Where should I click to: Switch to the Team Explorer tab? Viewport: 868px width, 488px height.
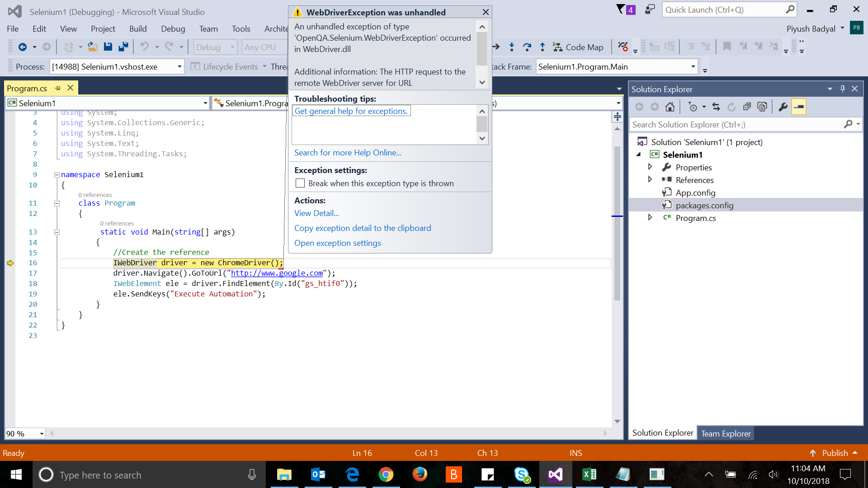click(725, 433)
